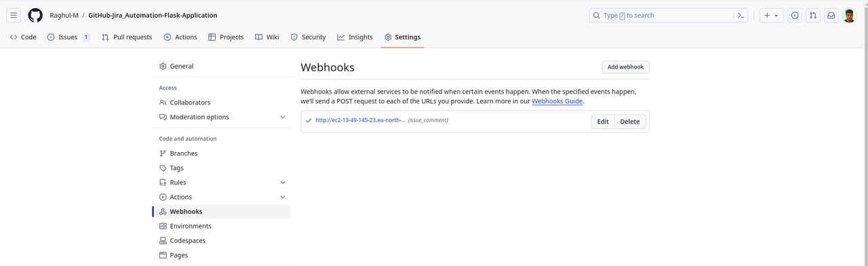This screenshot has height=266, width=868.
Task: Select Webhooks in the sidebar
Action: pos(222,212)
